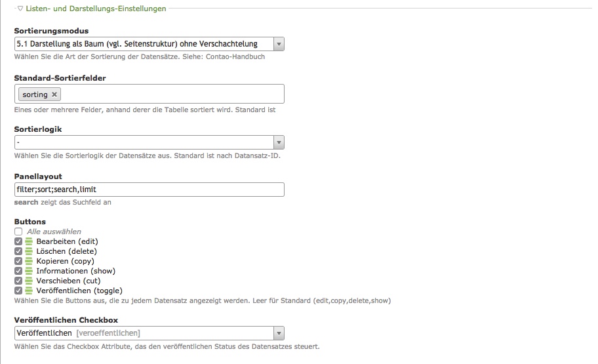Click drag handle icon next to Informationen

pos(29,271)
